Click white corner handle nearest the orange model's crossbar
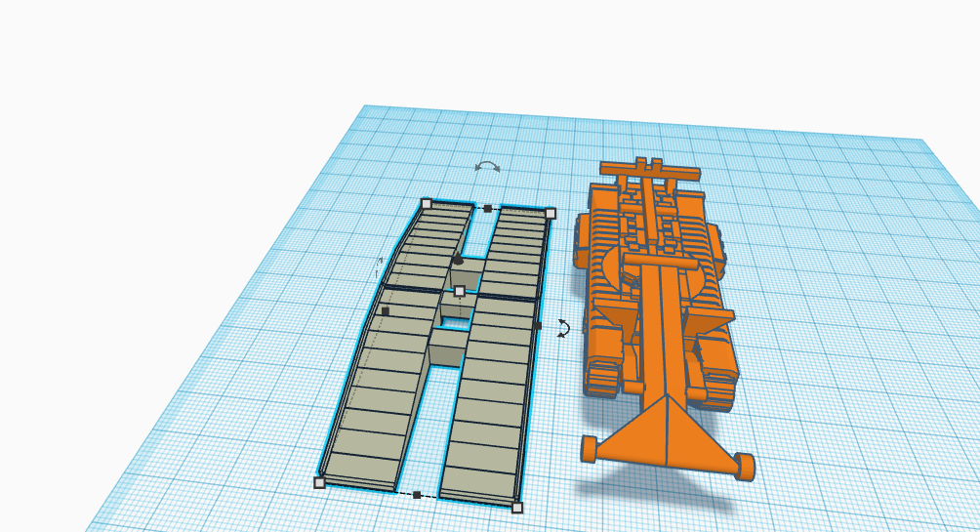Viewport: 980px width, 532px height. tap(550, 214)
